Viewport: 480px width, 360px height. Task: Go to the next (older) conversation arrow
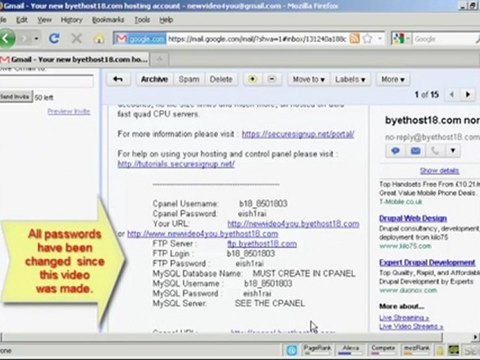tap(468, 95)
